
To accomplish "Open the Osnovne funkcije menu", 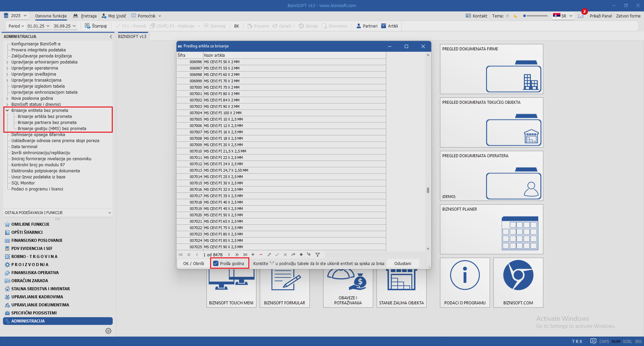I will 51,16.
